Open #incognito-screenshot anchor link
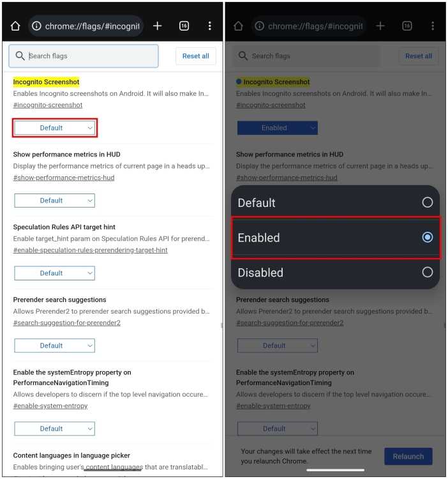 (48, 105)
